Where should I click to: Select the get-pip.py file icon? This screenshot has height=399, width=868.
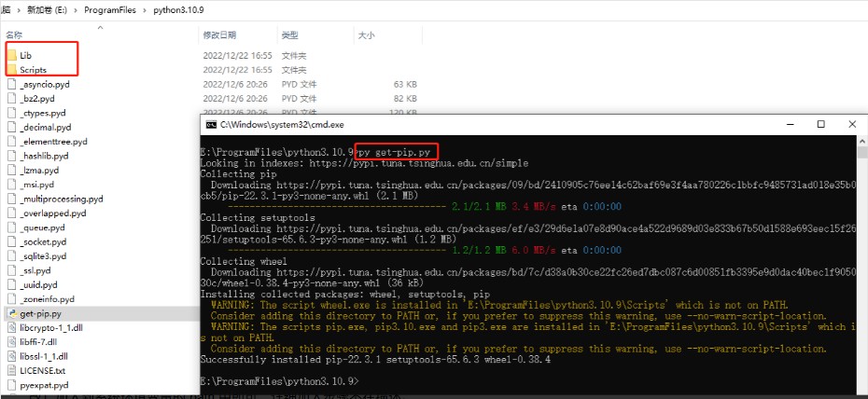coord(11,314)
